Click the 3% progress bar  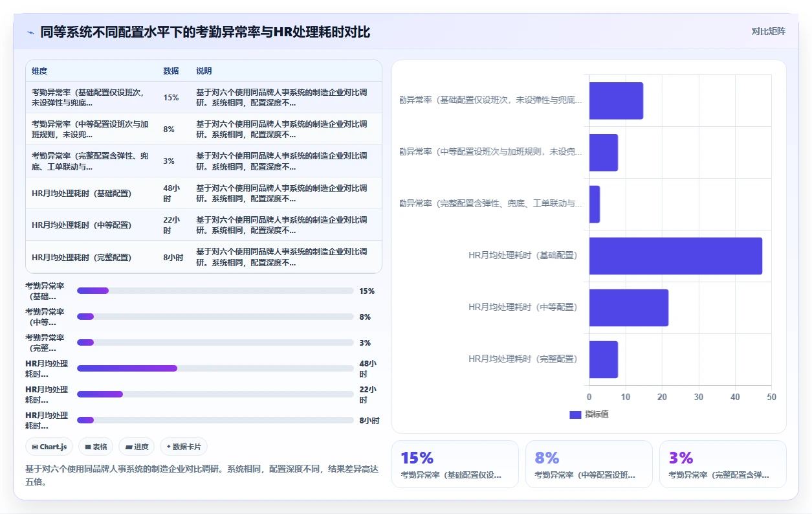click(x=215, y=342)
